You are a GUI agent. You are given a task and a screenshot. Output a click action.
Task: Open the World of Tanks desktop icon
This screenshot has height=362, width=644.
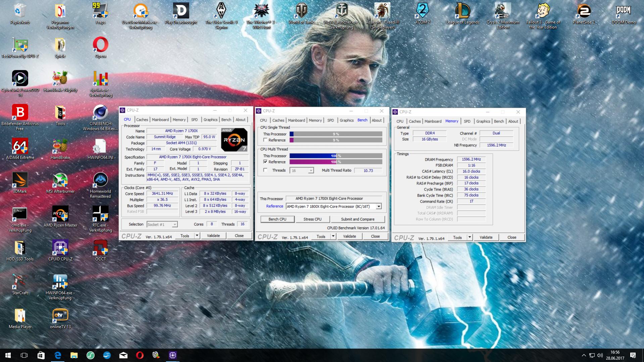[x=301, y=13]
